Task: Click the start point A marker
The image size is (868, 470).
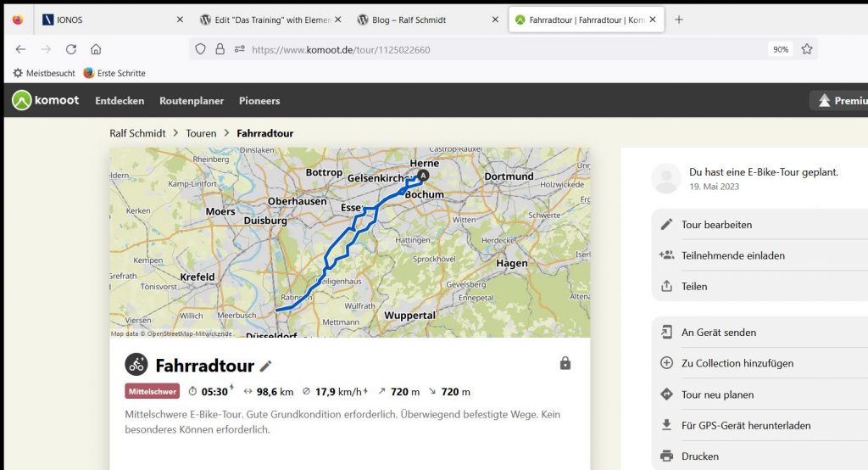Action: (425, 175)
